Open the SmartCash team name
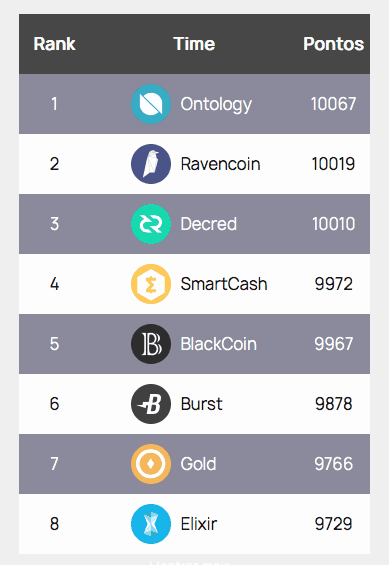 [x=224, y=284]
